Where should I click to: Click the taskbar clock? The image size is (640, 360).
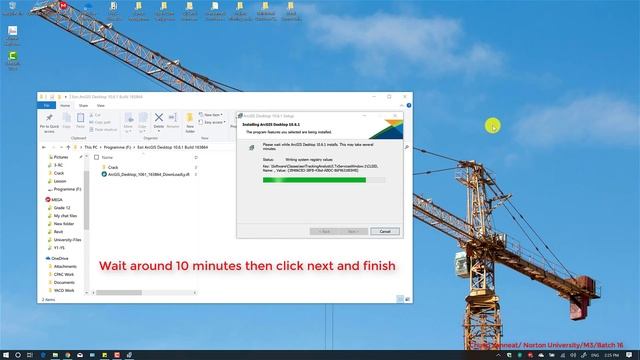click(x=611, y=356)
